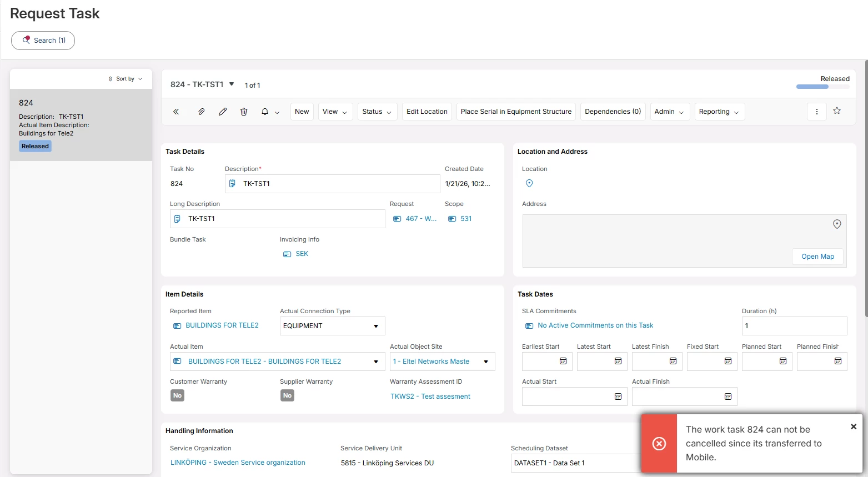The image size is (868, 477).
Task: Click the attachments paperclip icon
Action: coord(201,112)
